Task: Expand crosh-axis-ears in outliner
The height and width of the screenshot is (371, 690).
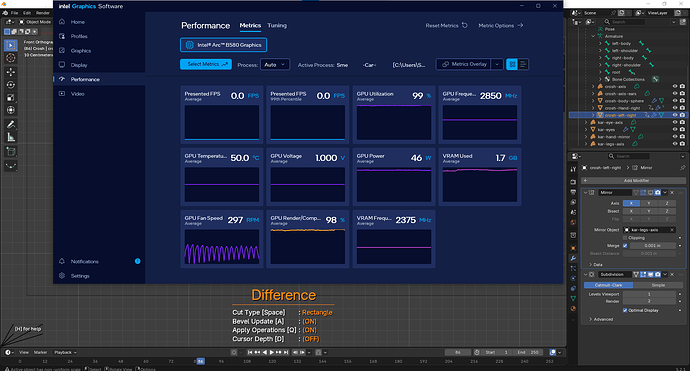Action: (593, 94)
